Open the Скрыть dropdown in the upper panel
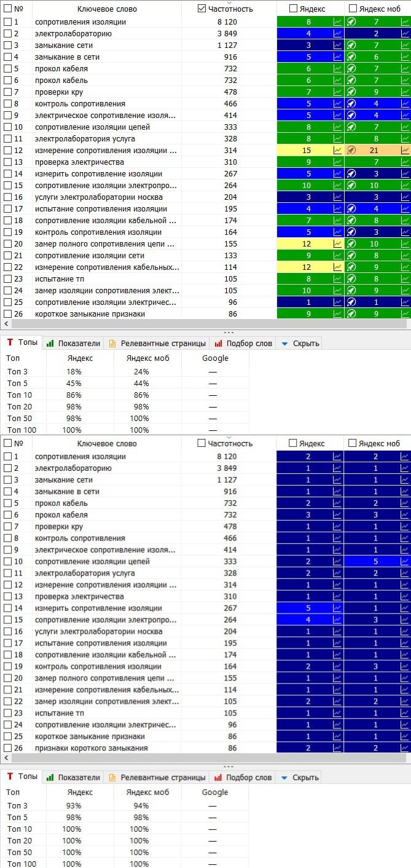This screenshot has height=868, width=411. pyautogui.click(x=299, y=344)
